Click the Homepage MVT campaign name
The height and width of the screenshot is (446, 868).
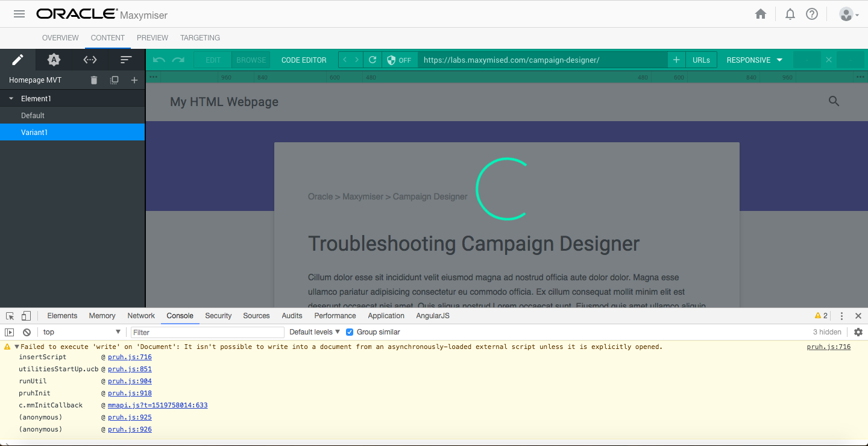point(35,80)
